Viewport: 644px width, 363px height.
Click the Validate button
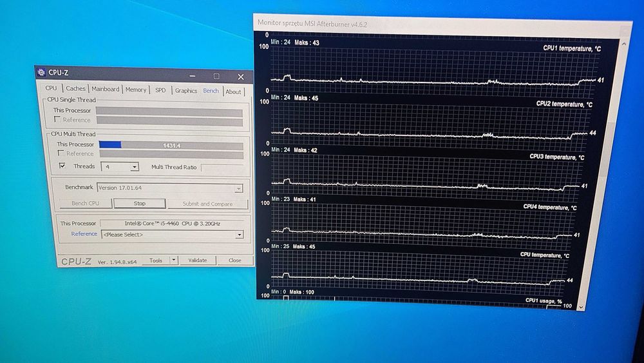(x=198, y=260)
